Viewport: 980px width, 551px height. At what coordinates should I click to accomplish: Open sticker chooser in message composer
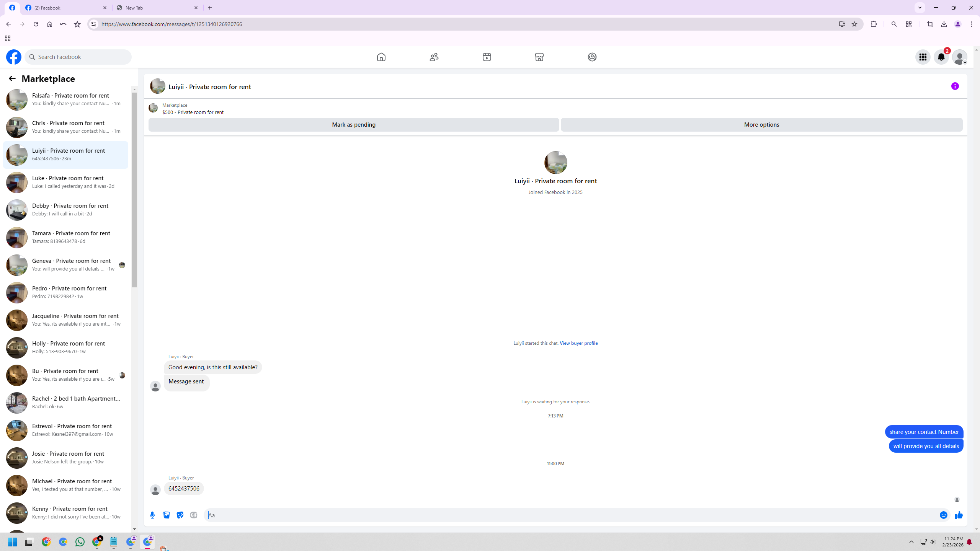[180, 515]
